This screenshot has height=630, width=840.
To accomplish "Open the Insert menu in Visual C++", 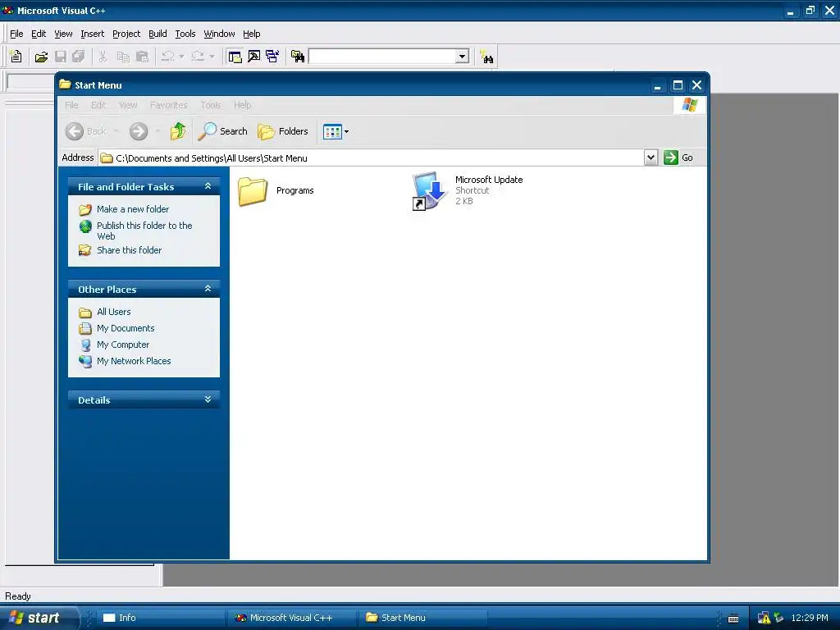I will [x=92, y=34].
